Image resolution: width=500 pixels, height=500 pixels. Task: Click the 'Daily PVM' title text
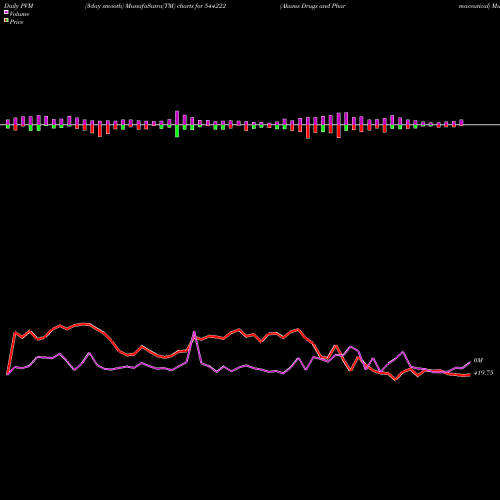point(19,6)
